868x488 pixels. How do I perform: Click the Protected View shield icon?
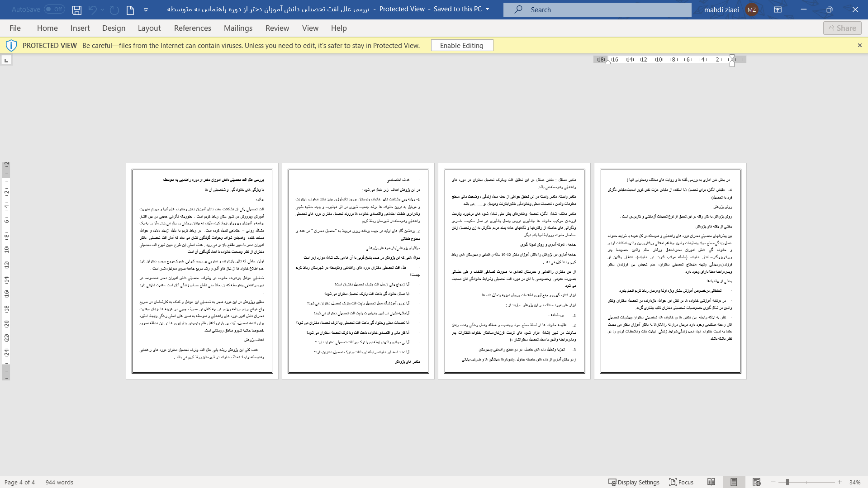click(11, 45)
